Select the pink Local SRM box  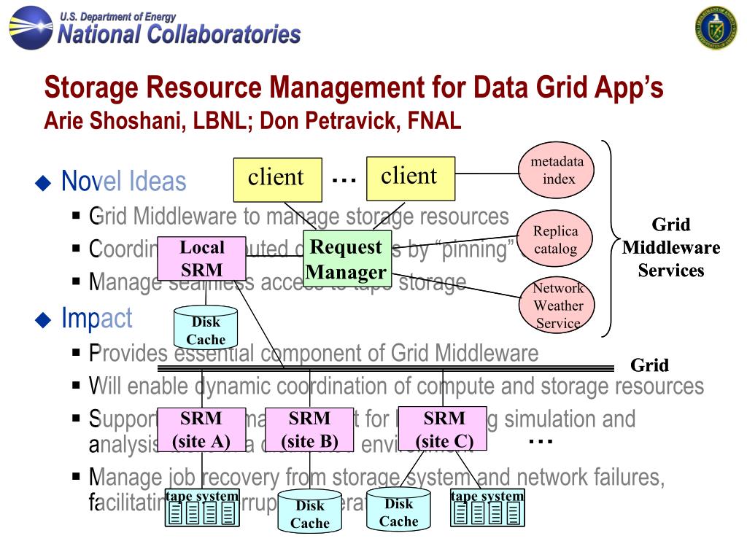pyautogui.click(x=202, y=259)
